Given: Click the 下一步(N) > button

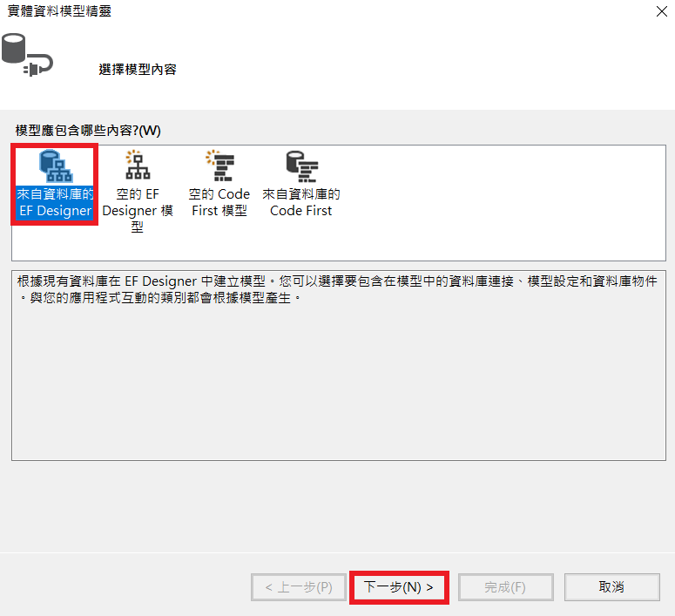Looking at the screenshot, I should pos(399,587).
